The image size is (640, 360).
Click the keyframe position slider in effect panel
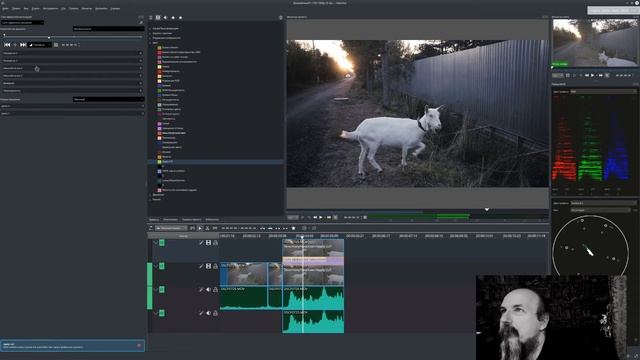73,37
